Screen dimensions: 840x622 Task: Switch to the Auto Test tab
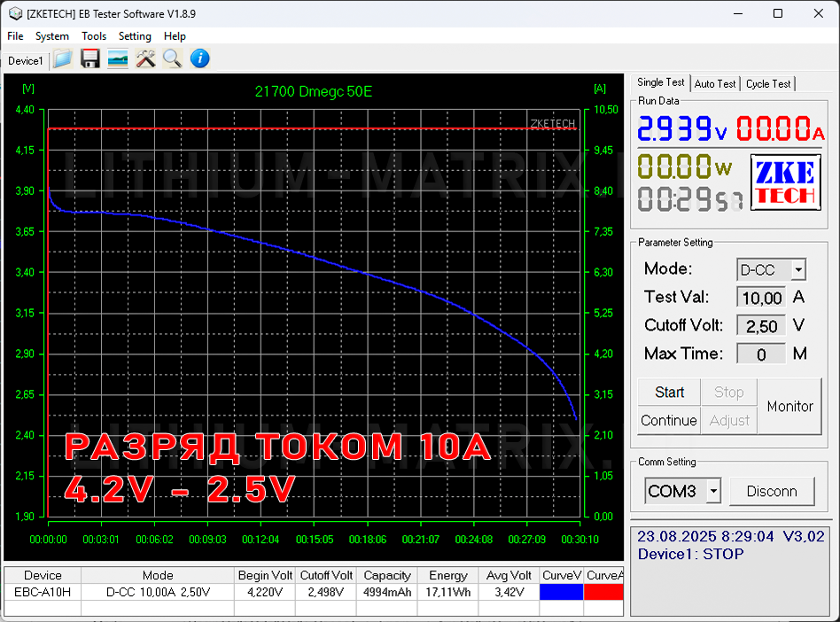(715, 84)
